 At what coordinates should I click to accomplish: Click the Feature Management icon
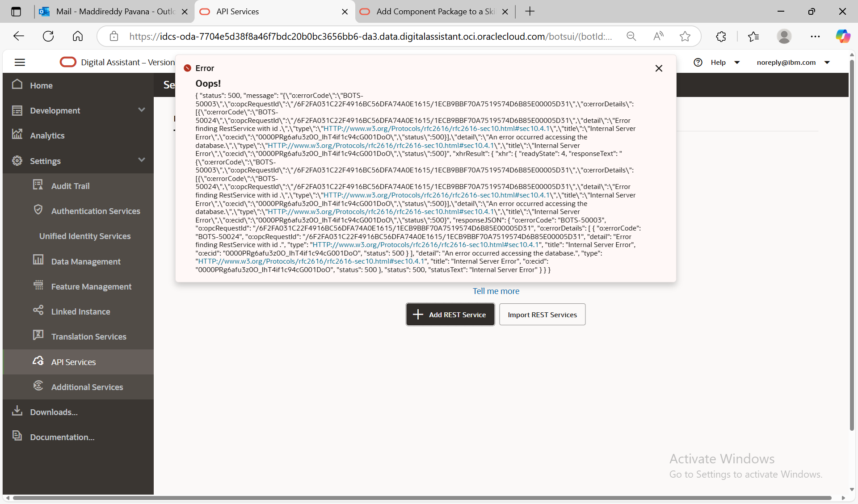[x=38, y=285]
